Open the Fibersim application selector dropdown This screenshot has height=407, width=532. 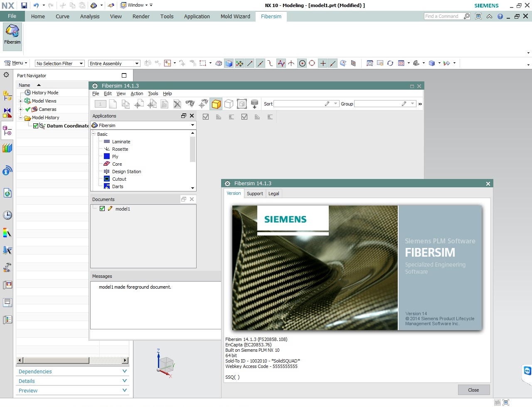[x=192, y=125]
